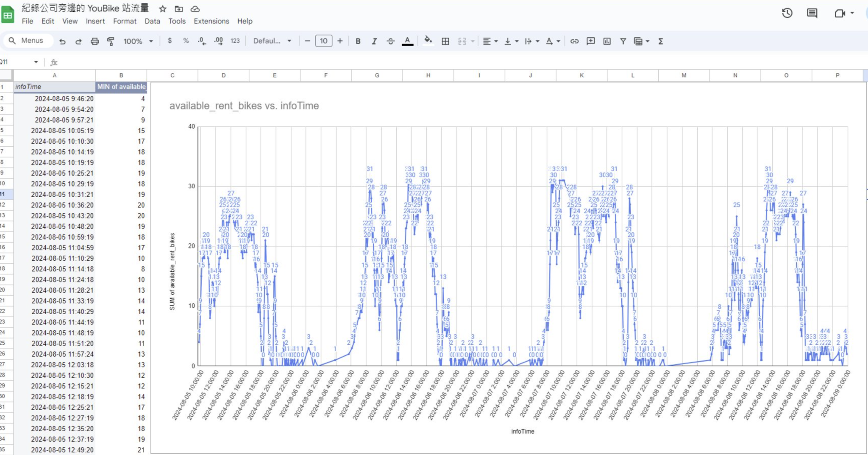Insert a comment
Screen dimensions: 868x455
click(x=591, y=41)
